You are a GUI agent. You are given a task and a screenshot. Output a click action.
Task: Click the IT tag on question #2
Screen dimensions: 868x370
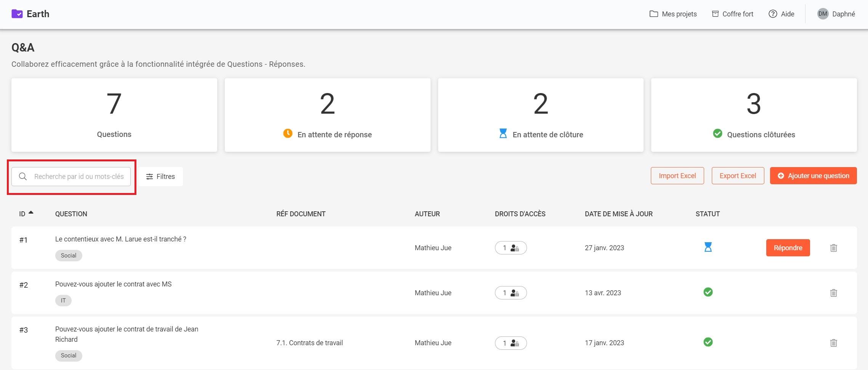63,301
